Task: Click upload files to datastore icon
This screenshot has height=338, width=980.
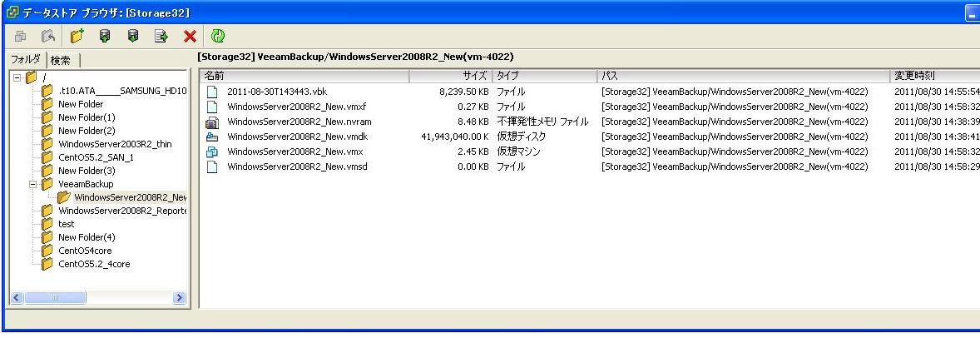Action: coord(105,37)
